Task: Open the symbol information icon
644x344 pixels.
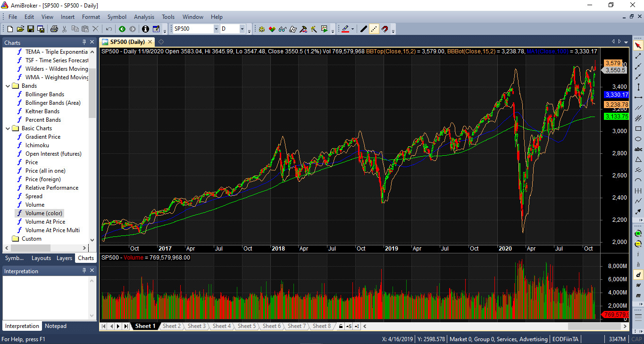Action: click(x=145, y=29)
